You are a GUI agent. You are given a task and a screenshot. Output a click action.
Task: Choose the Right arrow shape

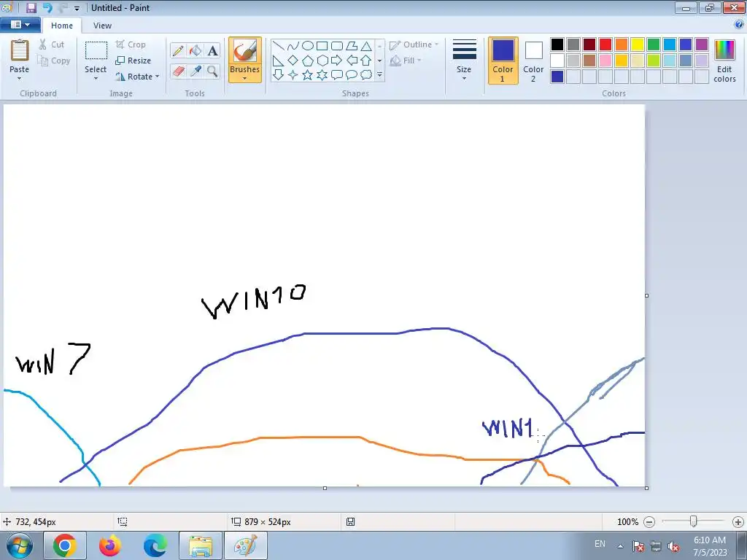pyautogui.click(x=337, y=61)
